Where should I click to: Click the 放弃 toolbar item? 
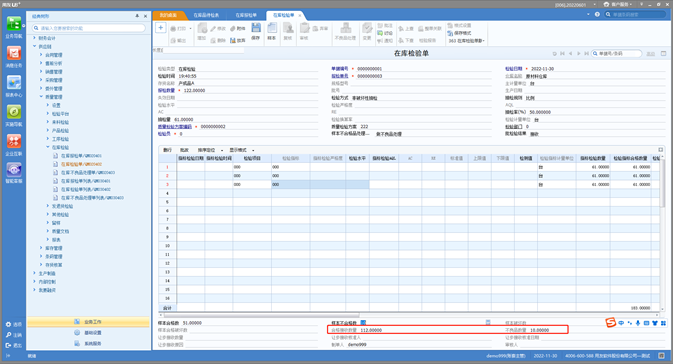pos(237,40)
